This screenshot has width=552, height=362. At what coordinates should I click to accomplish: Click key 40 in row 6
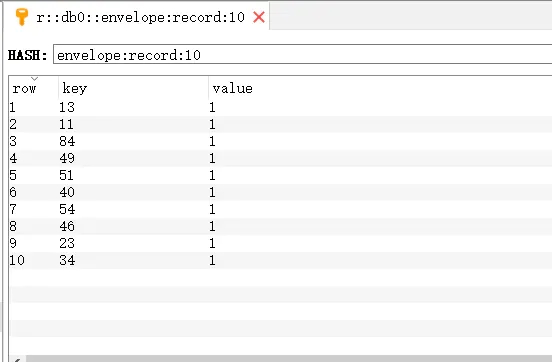pos(67,192)
